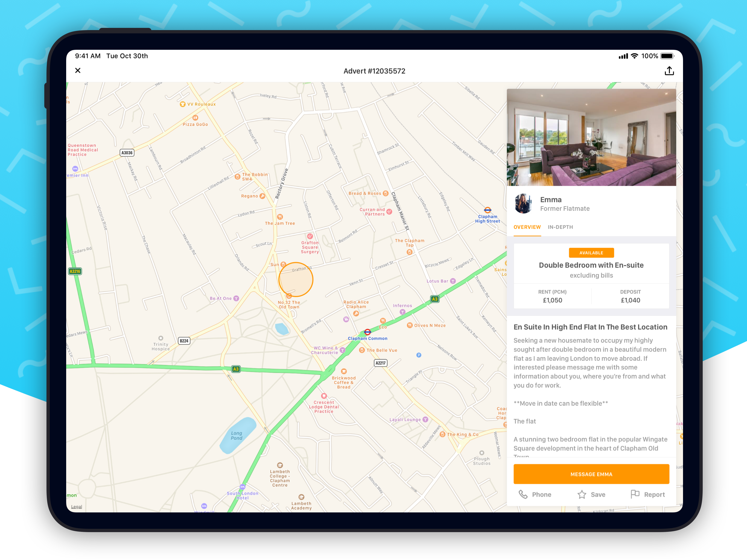Close the advert with the X icon

pos(78,71)
